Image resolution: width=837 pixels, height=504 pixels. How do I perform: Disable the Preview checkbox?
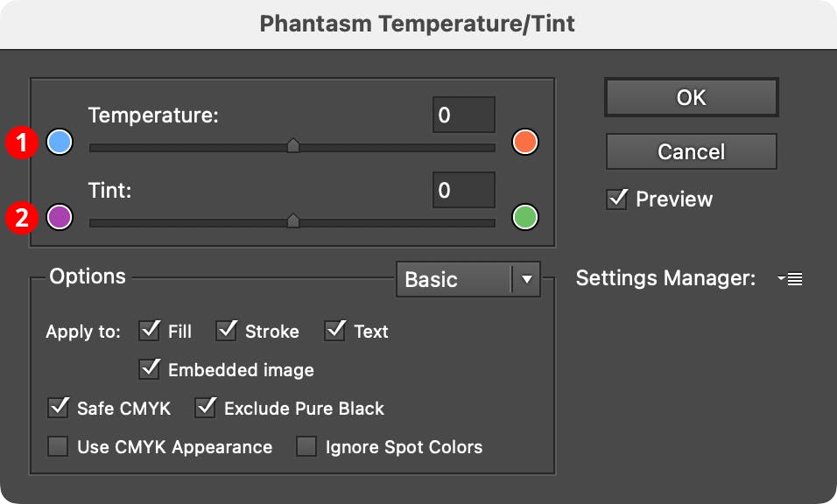pyautogui.click(x=616, y=199)
